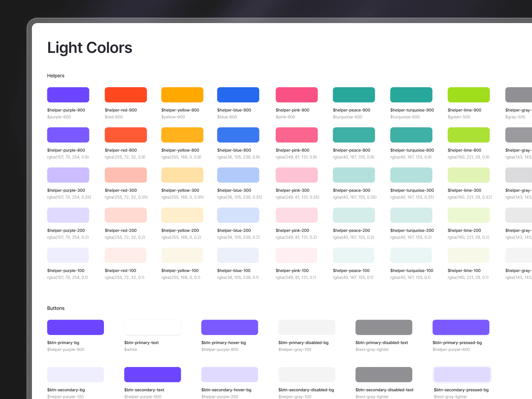Click the Light Colors heading
Image resolution: width=532 pixels, height=399 pixels.
point(90,48)
